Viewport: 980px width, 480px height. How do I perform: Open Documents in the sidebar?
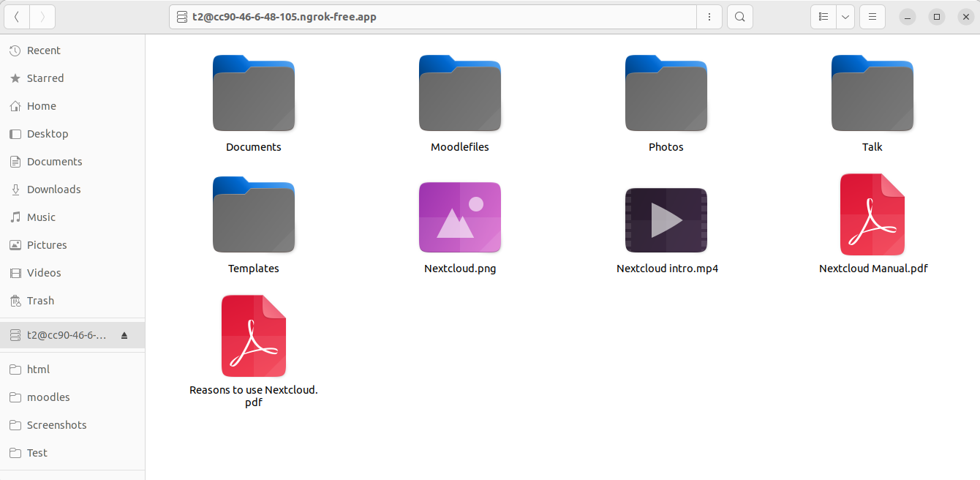pyautogui.click(x=72, y=162)
